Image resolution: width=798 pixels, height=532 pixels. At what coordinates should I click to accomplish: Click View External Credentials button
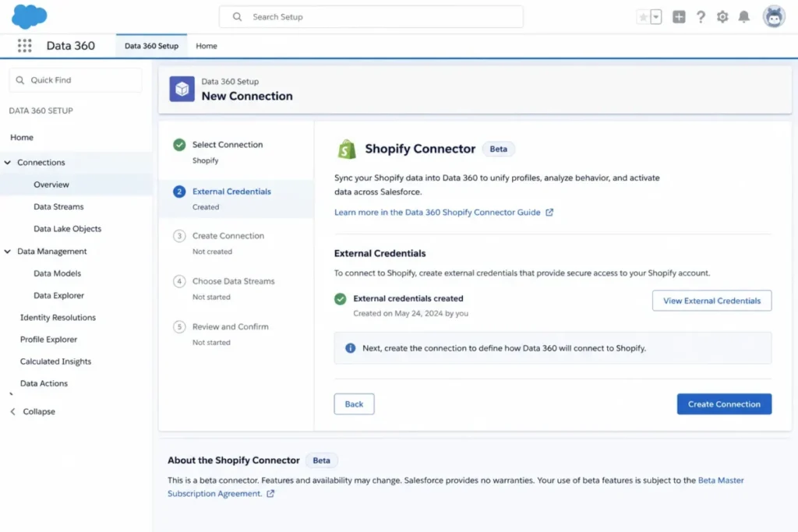[x=711, y=301]
